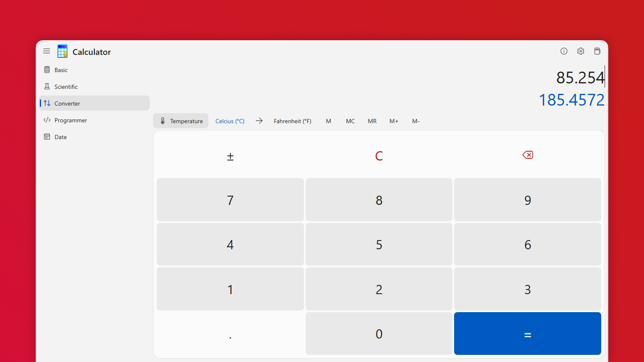
Task: Toggle the history panel icon
Action: [x=597, y=51]
